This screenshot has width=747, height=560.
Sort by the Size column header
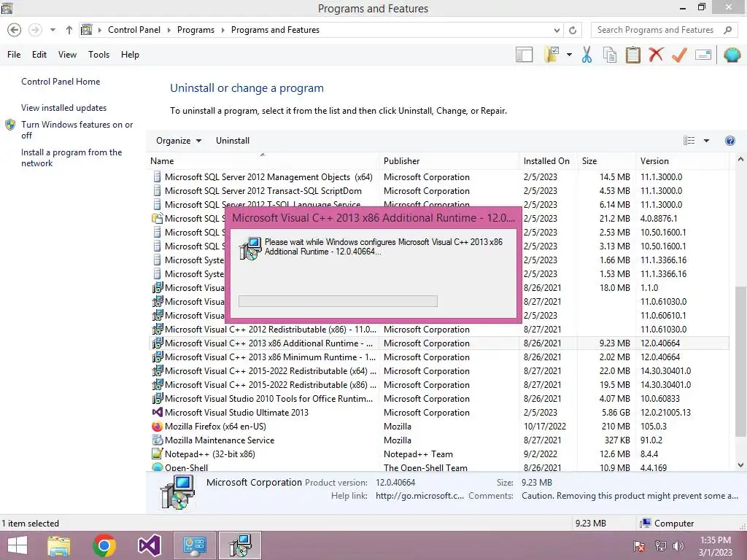click(606, 161)
